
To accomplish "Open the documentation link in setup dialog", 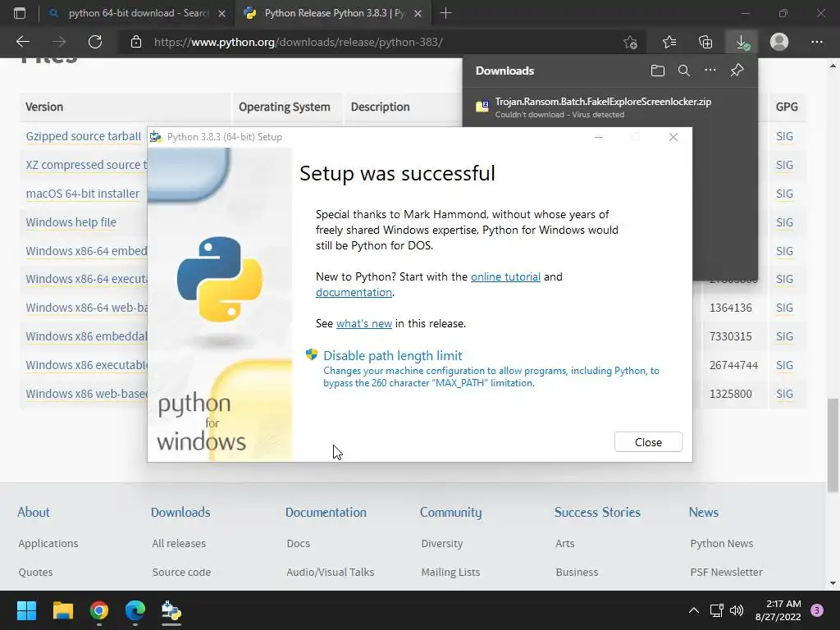I will point(354,292).
